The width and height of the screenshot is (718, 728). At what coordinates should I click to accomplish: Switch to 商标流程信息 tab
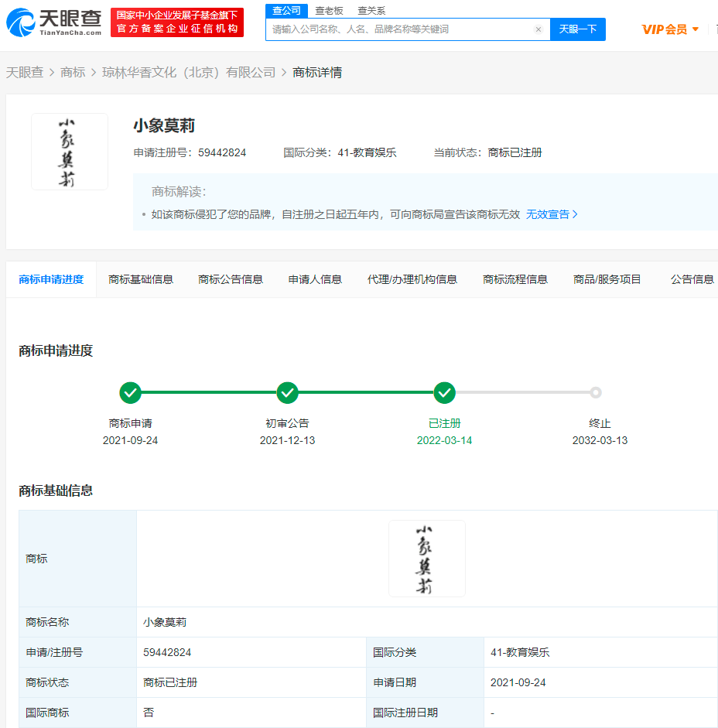click(x=515, y=279)
